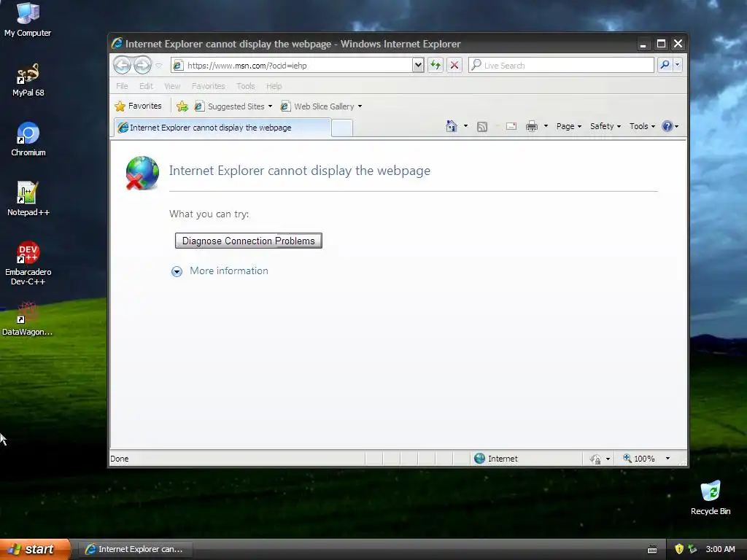Open the Safety command bar menu
The height and width of the screenshot is (560, 747).
605,126
